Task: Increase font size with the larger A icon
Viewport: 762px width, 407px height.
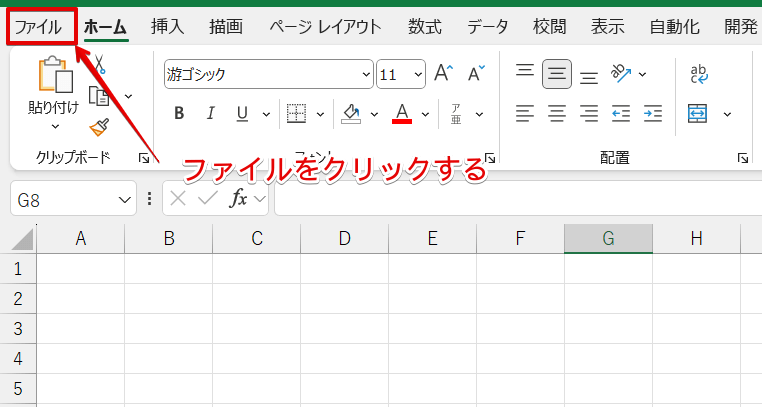Action: (443, 73)
